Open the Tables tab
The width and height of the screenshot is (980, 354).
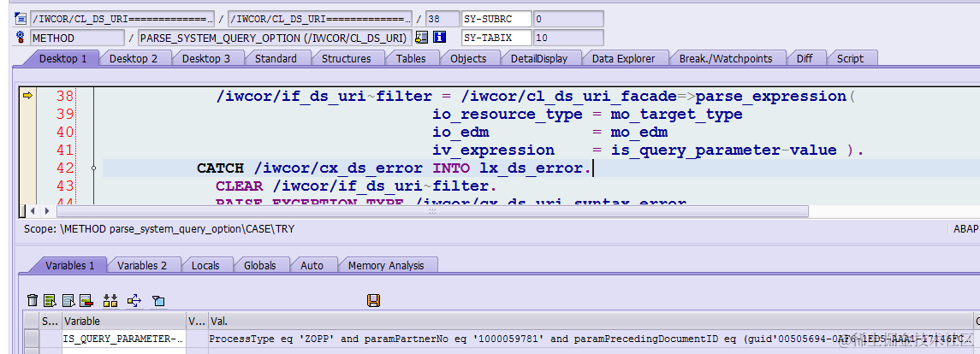pyautogui.click(x=411, y=59)
